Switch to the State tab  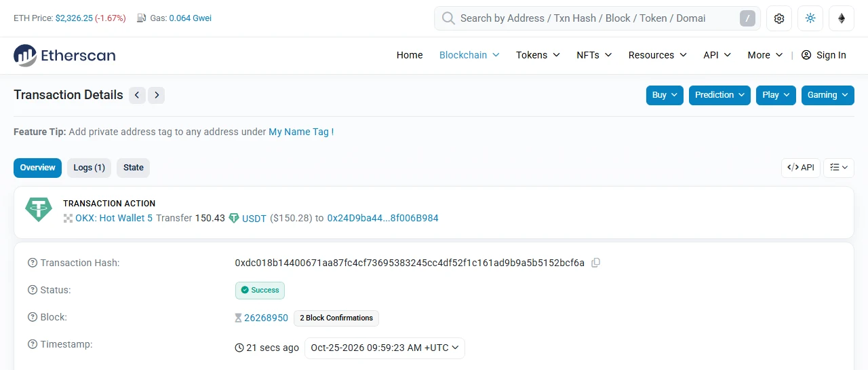(x=134, y=168)
